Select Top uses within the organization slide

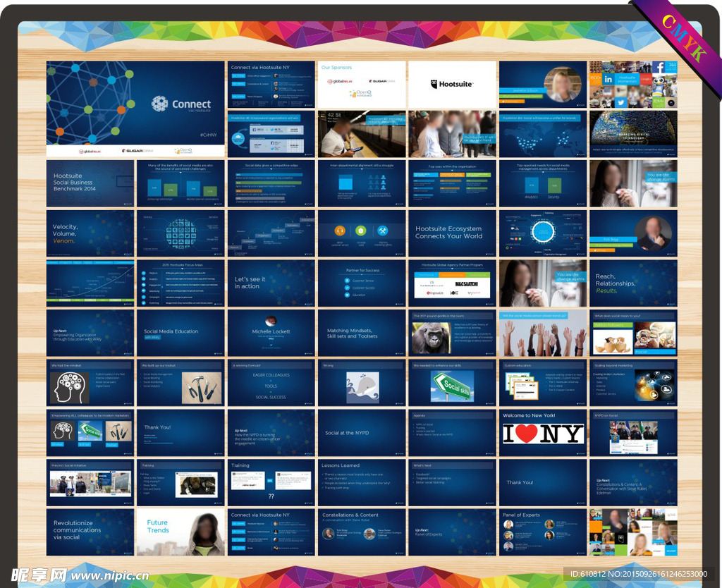coord(452,183)
